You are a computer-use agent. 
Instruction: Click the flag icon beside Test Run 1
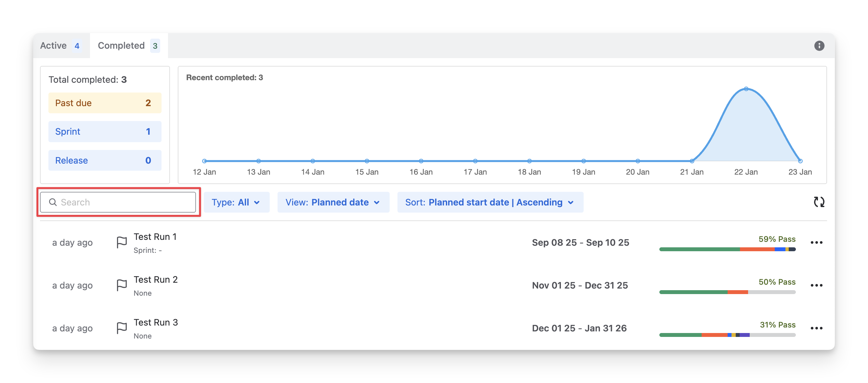(x=122, y=242)
